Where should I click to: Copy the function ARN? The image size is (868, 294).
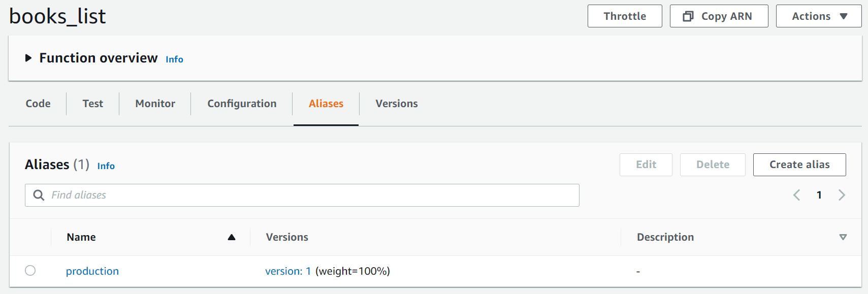tap(719, 16)
